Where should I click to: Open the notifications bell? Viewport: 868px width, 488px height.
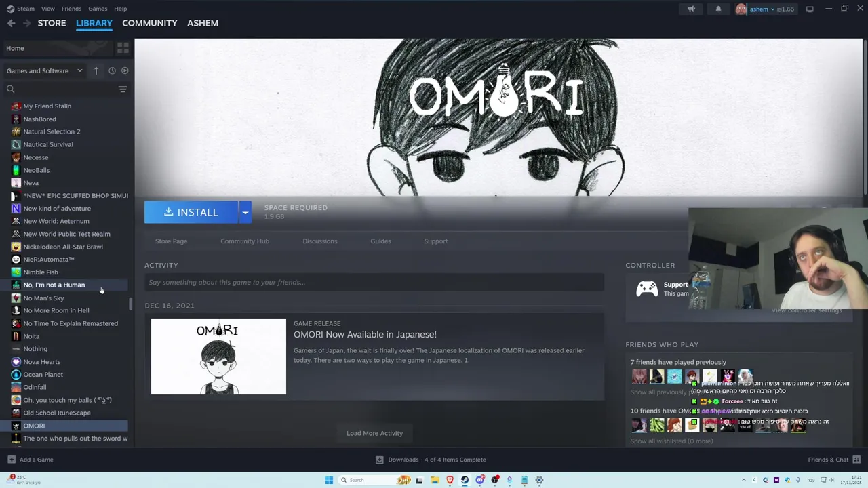point(718,9)
